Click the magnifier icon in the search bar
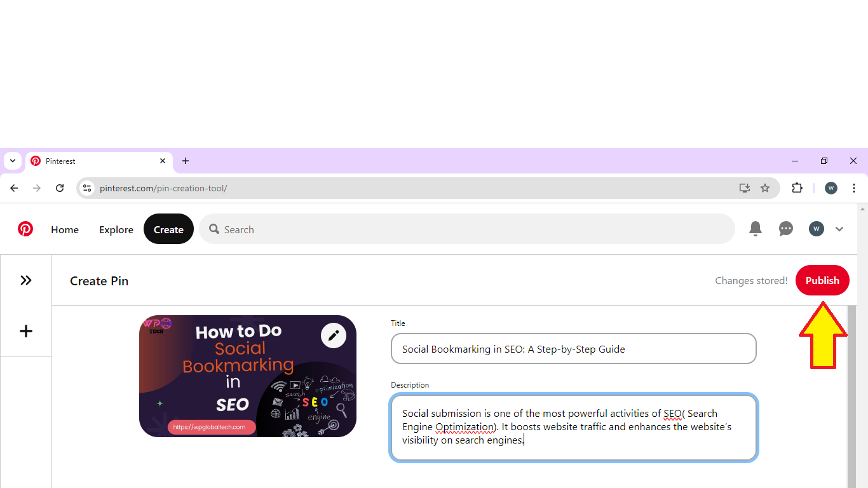 (214, 229)
